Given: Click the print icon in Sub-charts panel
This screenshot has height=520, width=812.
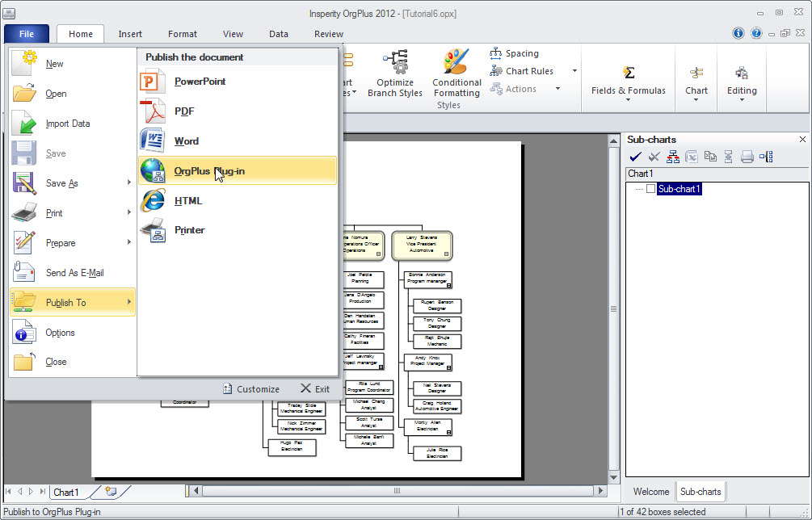Looking at the screenshot, I should [747, 157].
